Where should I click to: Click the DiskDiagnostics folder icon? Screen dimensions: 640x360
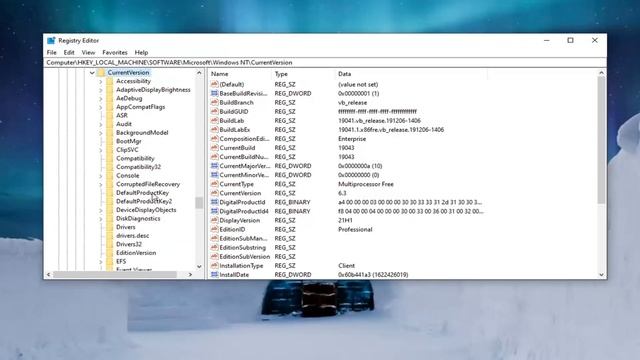coord(109,218)
